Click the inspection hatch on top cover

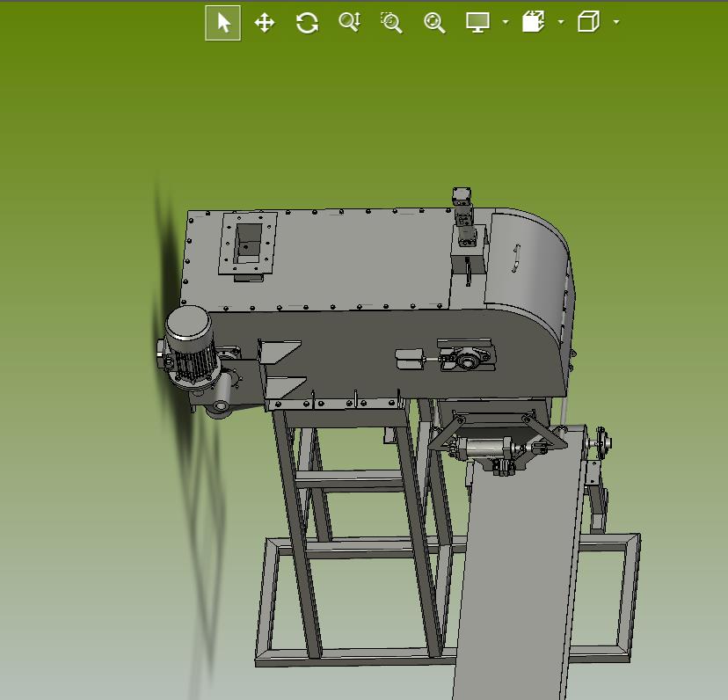[249, 244]
